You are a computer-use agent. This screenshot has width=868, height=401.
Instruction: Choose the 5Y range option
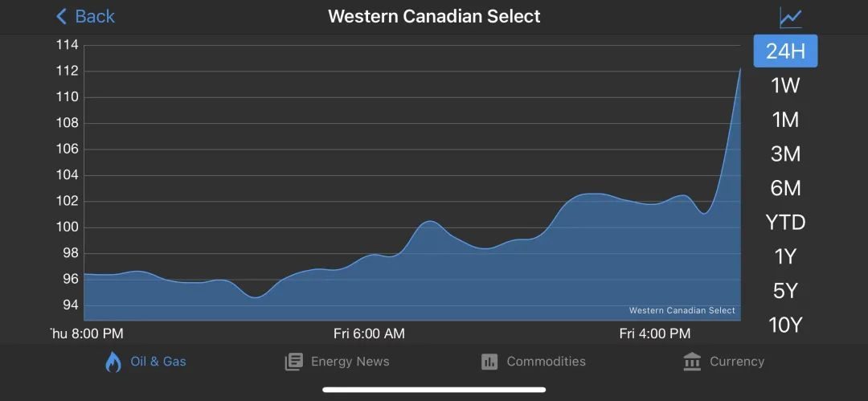[785, 291]
